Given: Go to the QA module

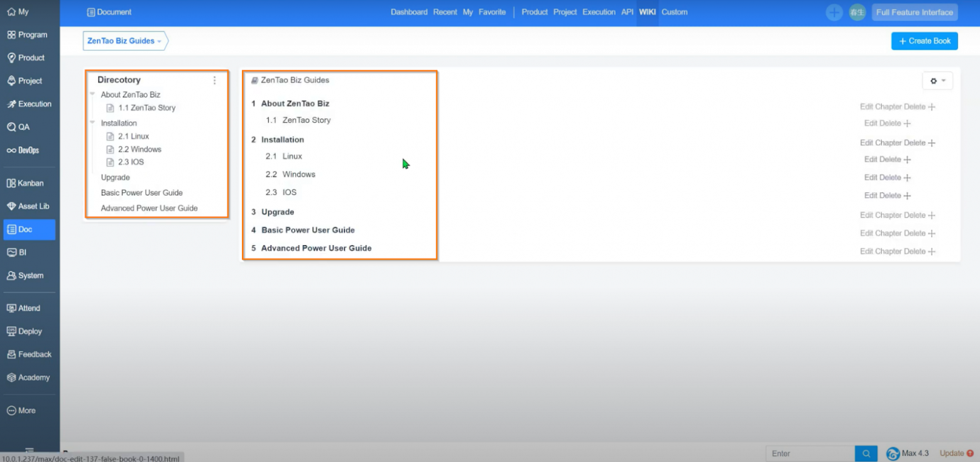Looking at the screenshot, I should click(19, 127).
